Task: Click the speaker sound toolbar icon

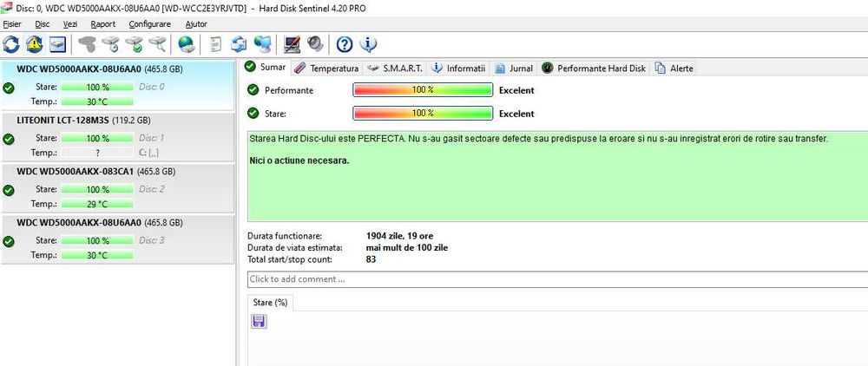Action: [x=315, y=44]
